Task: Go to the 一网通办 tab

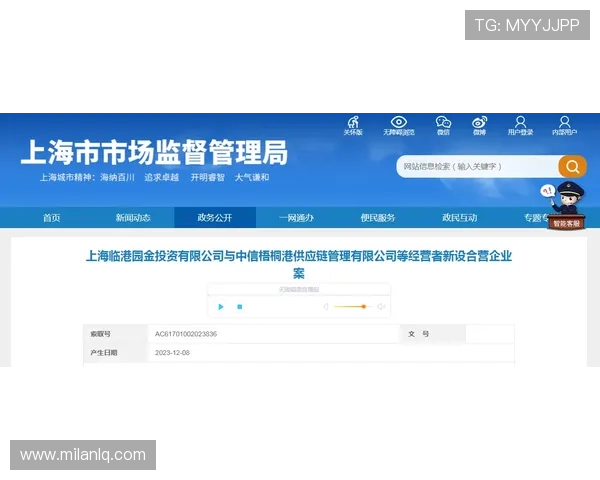Action: tap(297, 218)
